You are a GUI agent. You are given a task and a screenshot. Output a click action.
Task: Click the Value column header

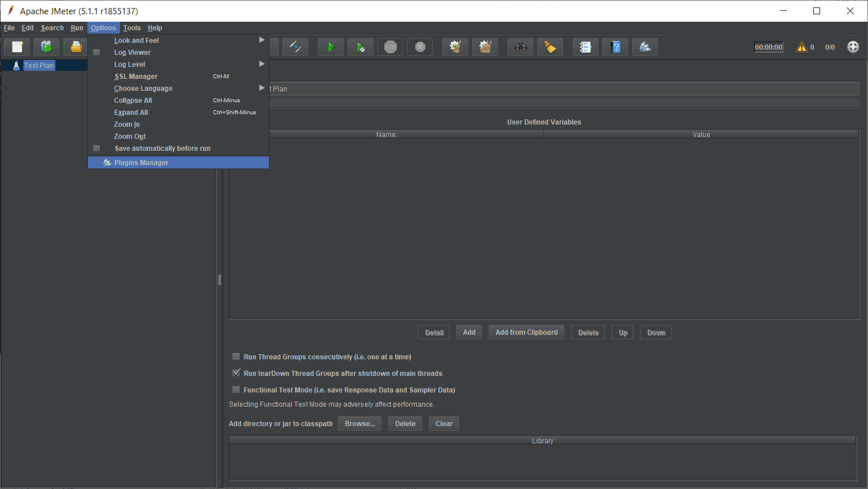(701, 135)
